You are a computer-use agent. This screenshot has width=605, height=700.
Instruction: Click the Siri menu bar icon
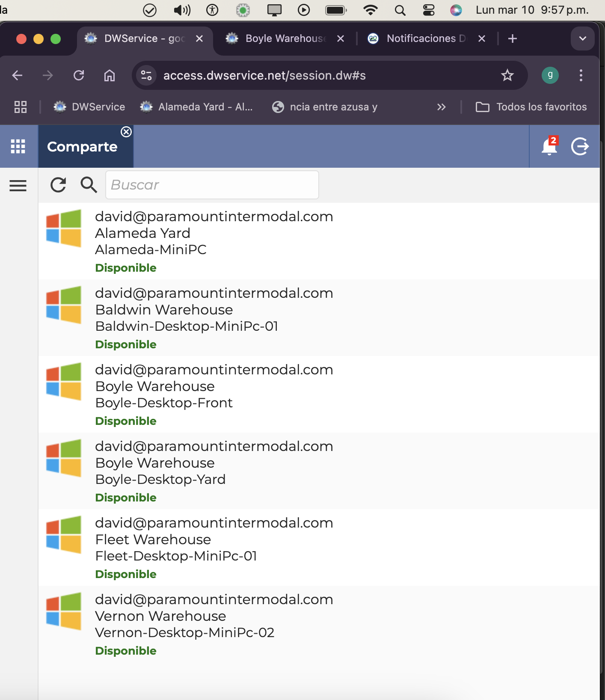[456, 10]
